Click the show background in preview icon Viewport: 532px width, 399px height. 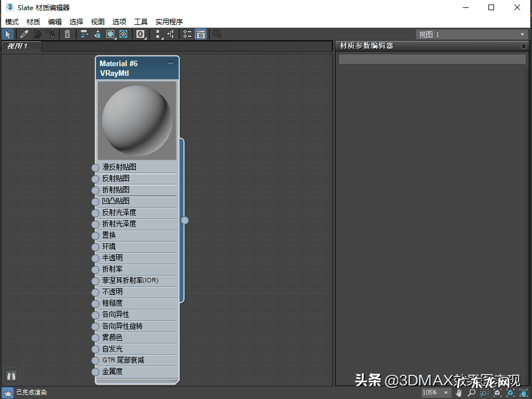(x=123, y=35)
